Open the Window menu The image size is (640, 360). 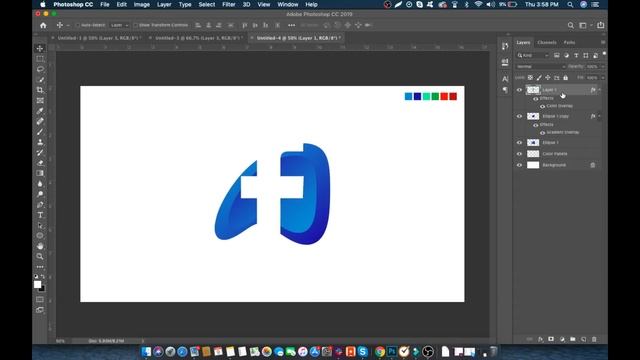coord(288,4)
